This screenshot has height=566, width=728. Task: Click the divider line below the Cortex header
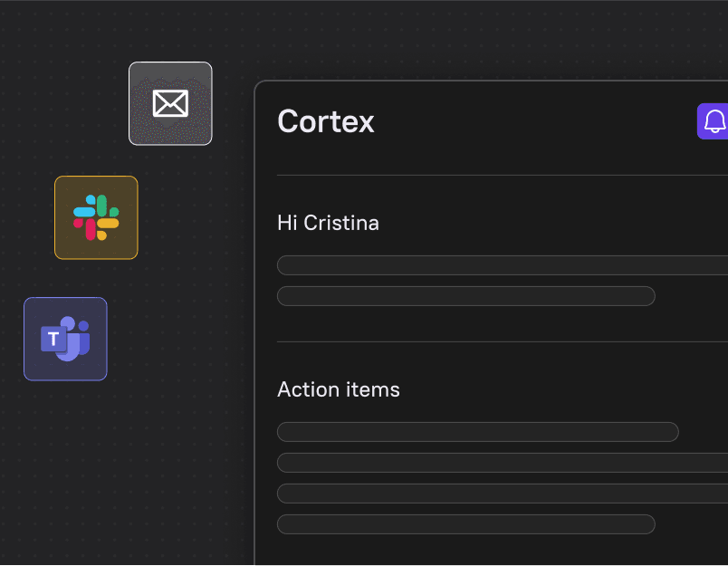pos(503,175)
